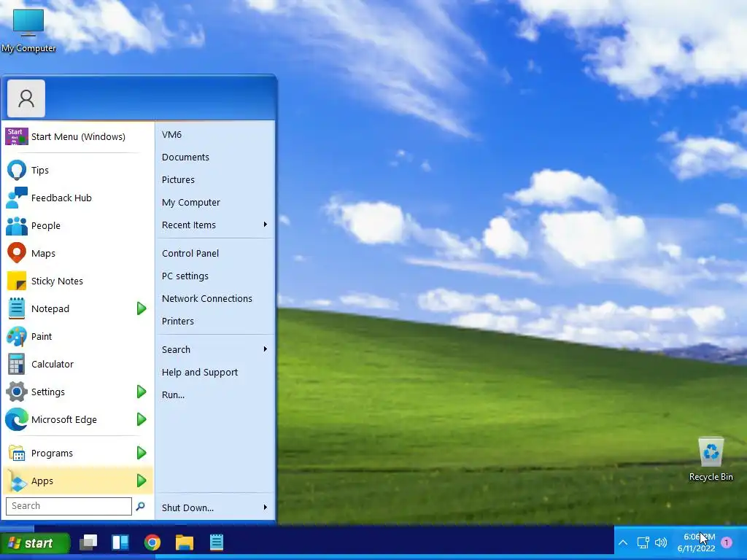Expand Programs submenu arrow
Screen dimensions: 747x560
[x=142, y=453]
